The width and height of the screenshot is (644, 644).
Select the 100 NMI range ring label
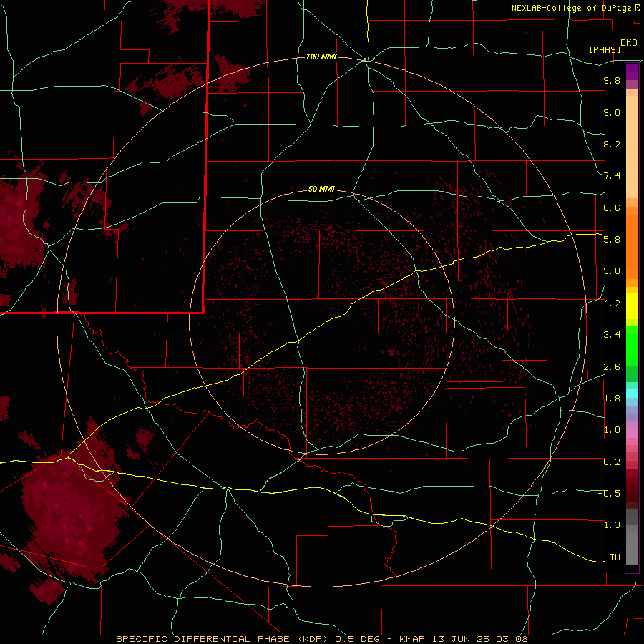(321, 57)
